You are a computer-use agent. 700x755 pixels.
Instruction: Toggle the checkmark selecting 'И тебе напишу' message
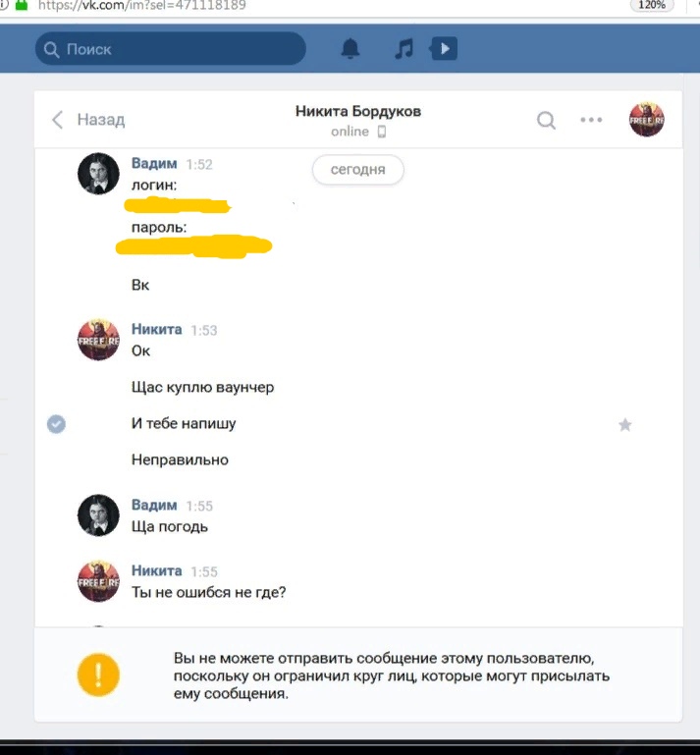click(56, 424)
